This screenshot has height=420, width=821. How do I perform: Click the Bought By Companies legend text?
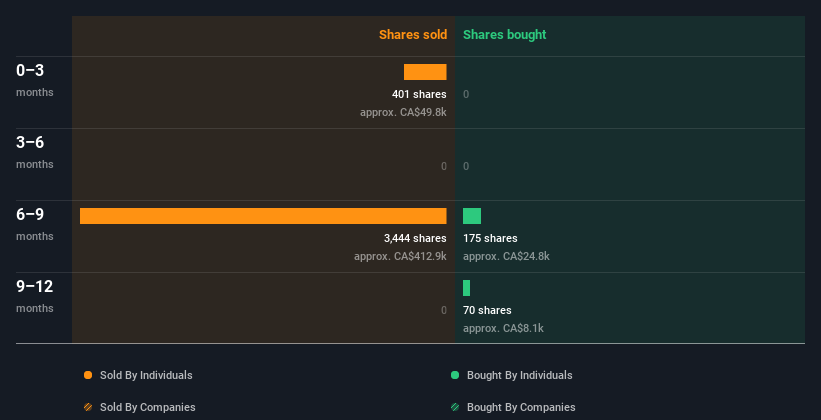pyautogui.click(x=521, y=407)
